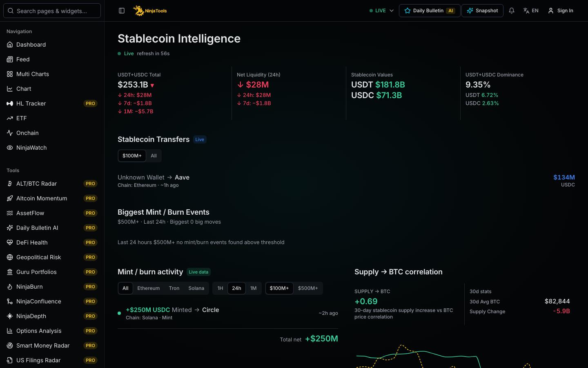Screen dimensions: 588x368
Task: Switch to Tron chain tab
Action: tap(174, 288)
